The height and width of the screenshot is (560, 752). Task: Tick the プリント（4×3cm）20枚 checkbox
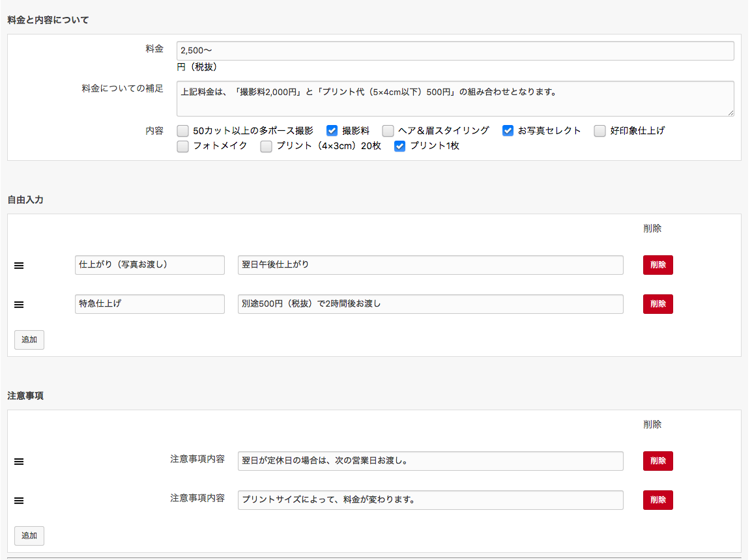coord(266,146)
